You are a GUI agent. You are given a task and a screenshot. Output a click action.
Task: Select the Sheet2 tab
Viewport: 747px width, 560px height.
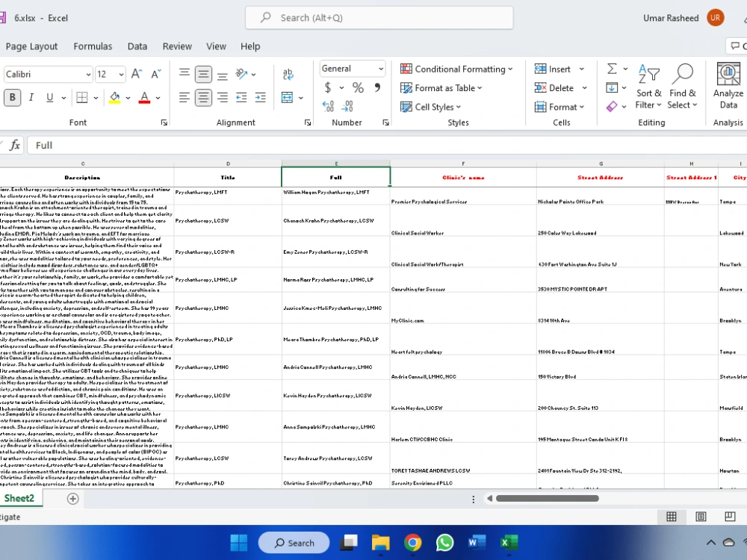coord(19,499)
